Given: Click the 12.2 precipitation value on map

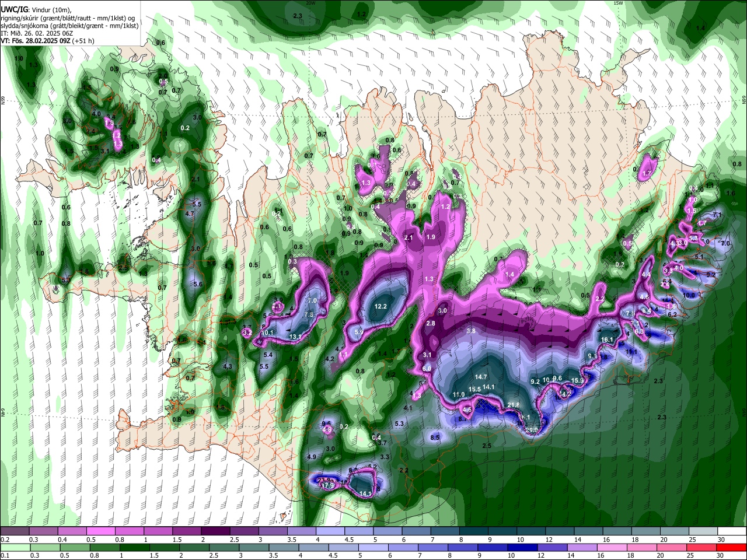Looking at the screenshot, I should (381, 306).
